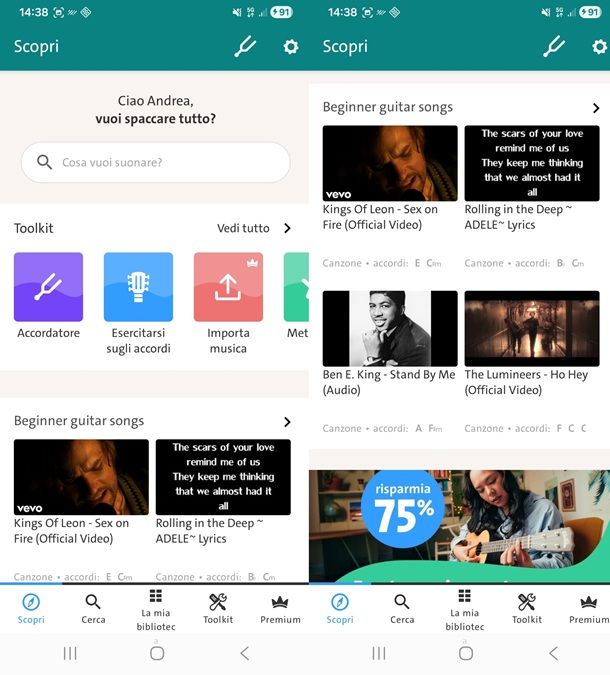Select Toolkit tab in left bottom bar
Viewport: 610px width, 675px height.
point(218,609)
